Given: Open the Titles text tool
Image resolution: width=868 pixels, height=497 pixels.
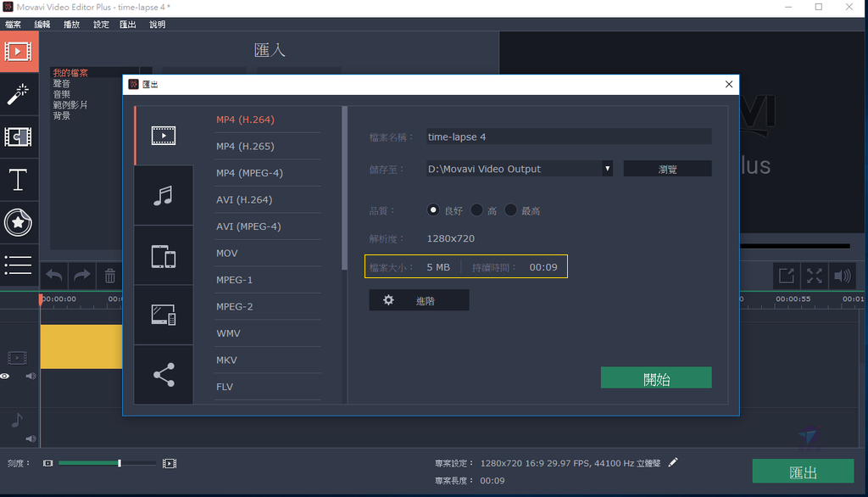Looking at the screenshot, I should tap(19, 180).
